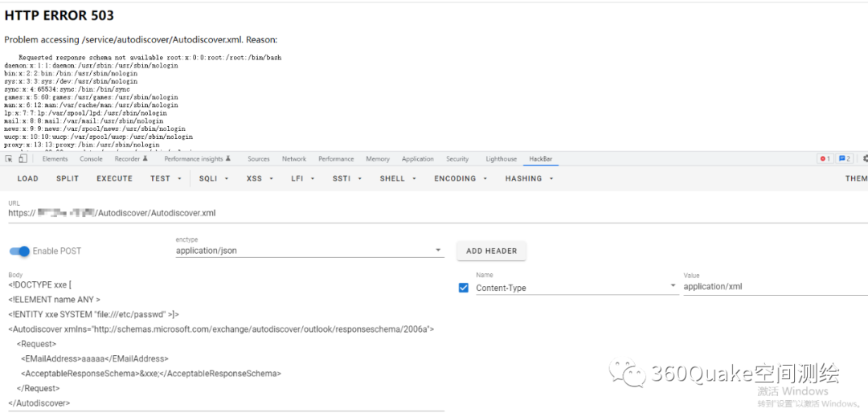Open DevTools settings gear icon
Screen dimensions: 868x413
(x=866, y=159)
